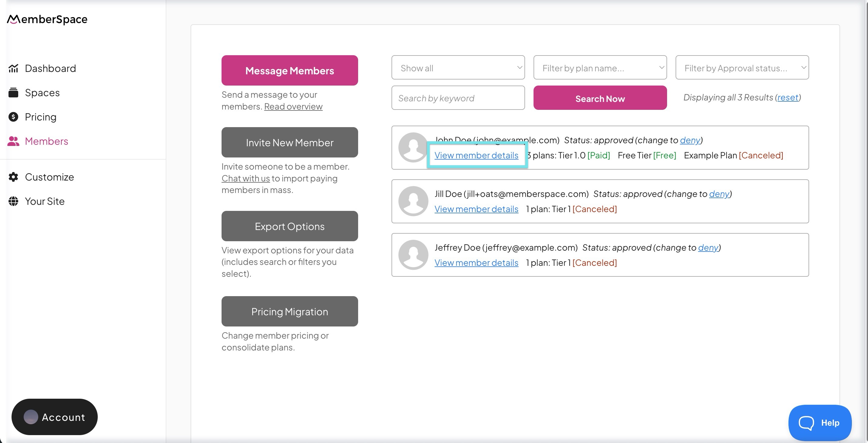This screenshot has width=868, height=443.
Task: Focus the Search by keyword field
Action: 458,98
